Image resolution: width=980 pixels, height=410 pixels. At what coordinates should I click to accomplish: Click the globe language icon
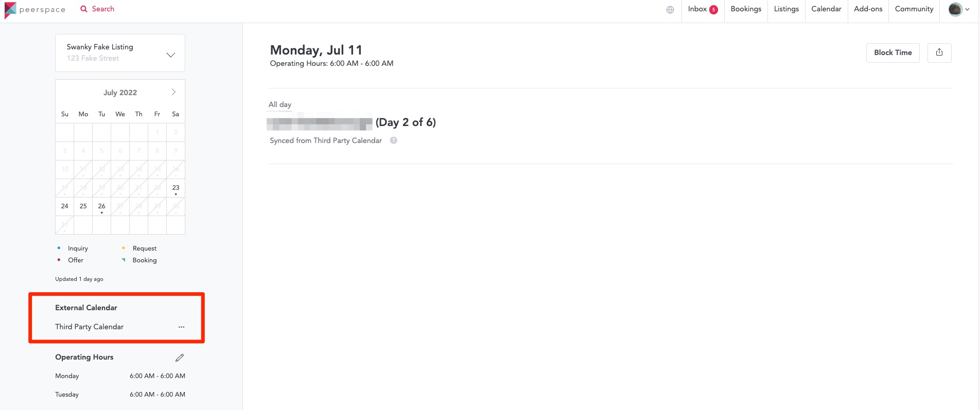tap(670, 10)
